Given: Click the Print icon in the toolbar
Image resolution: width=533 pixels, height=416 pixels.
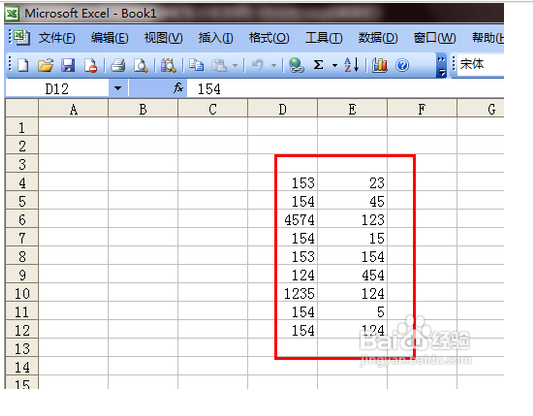Looking at the screenshot, I should pyautogui.click(x=118, y=65).
